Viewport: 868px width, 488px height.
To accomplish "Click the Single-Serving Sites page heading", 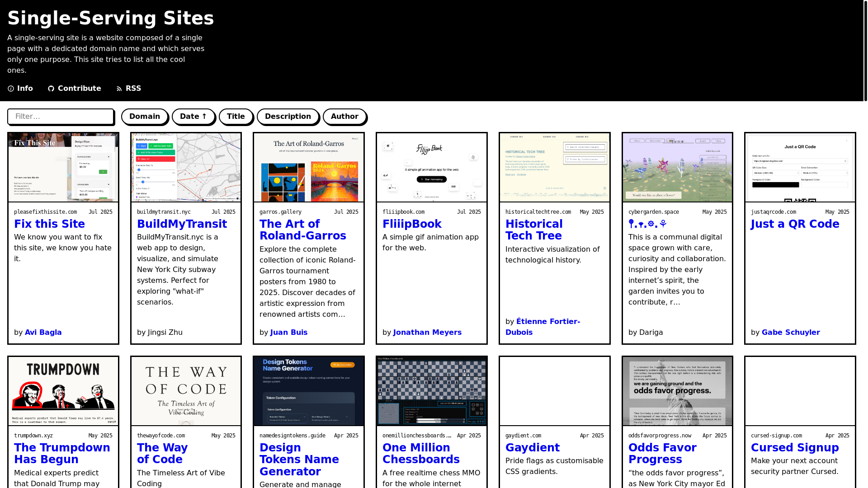I will pyautogui.click(x=111, y=18).
